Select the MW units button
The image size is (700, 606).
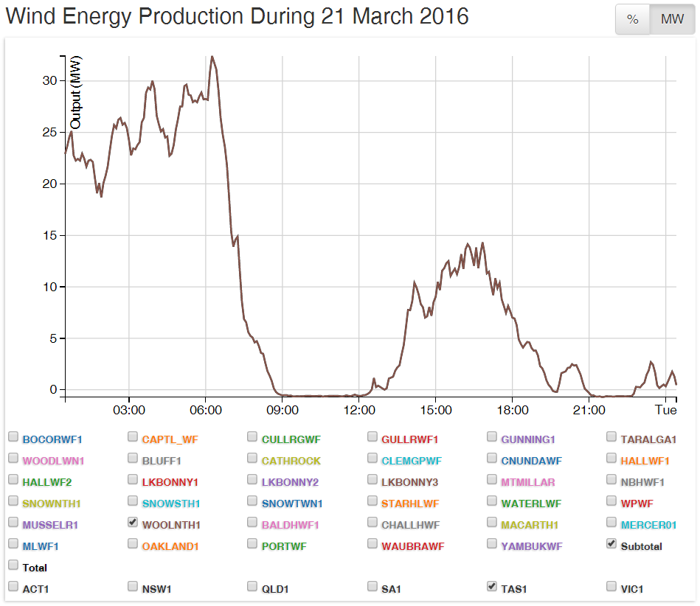(671, 19)
